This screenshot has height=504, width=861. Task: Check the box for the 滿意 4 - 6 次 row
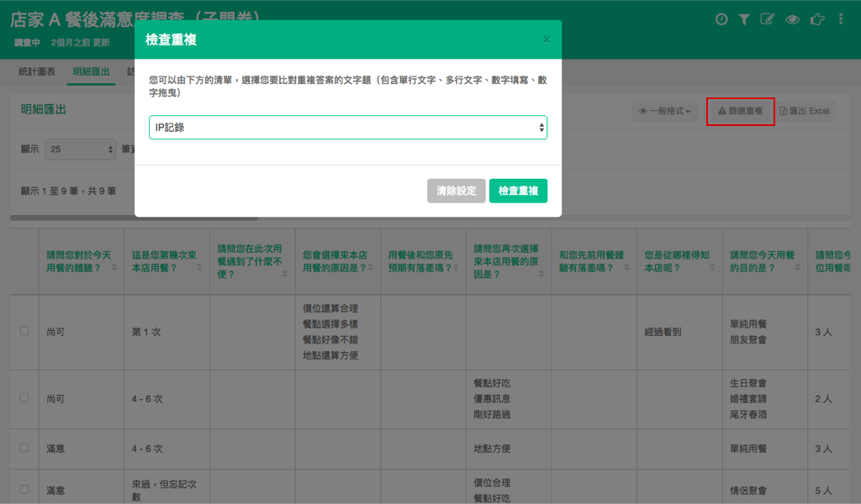point(24,449)
